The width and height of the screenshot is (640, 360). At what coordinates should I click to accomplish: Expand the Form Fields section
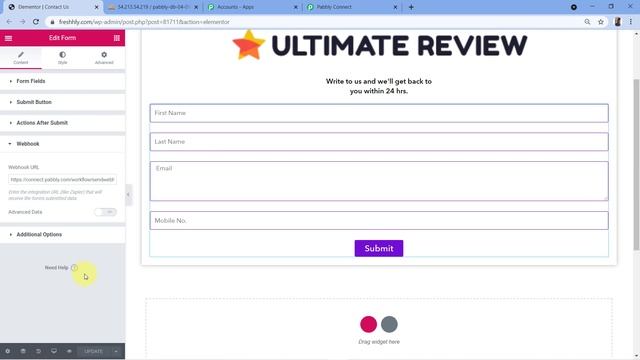(62, 81)
